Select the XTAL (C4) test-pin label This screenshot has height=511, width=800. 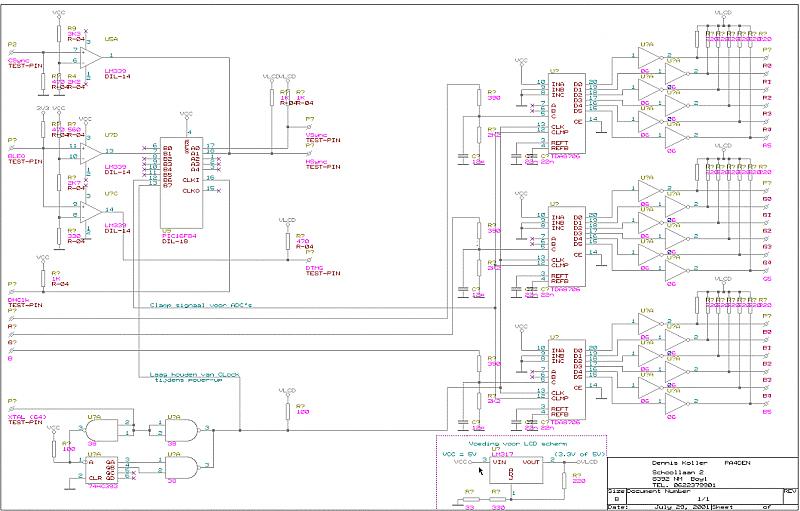[27, 418]
